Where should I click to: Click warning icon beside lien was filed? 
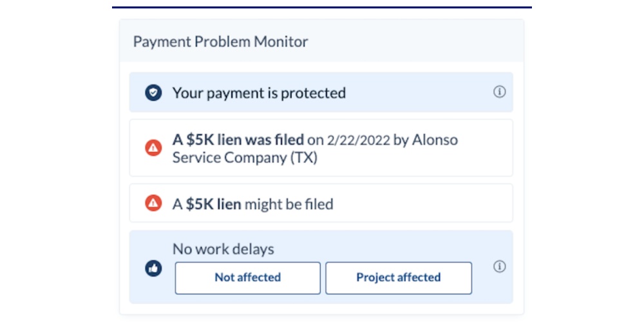coord(153,148)
